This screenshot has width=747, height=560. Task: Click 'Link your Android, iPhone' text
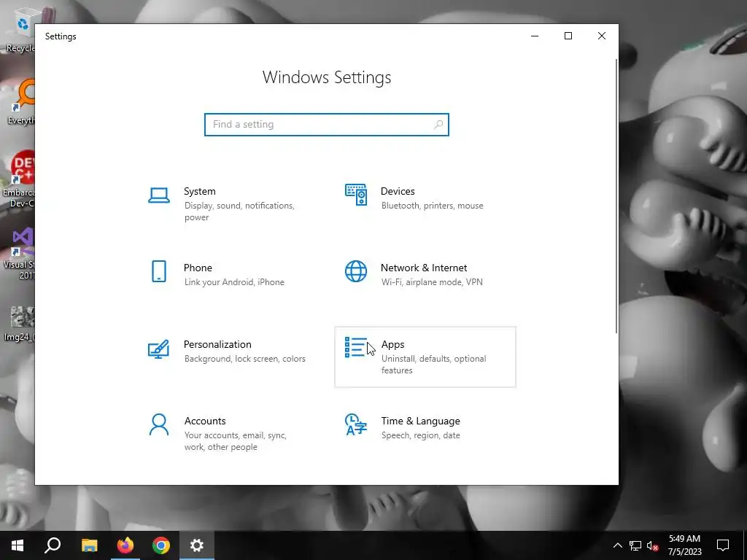click(234, 282)
